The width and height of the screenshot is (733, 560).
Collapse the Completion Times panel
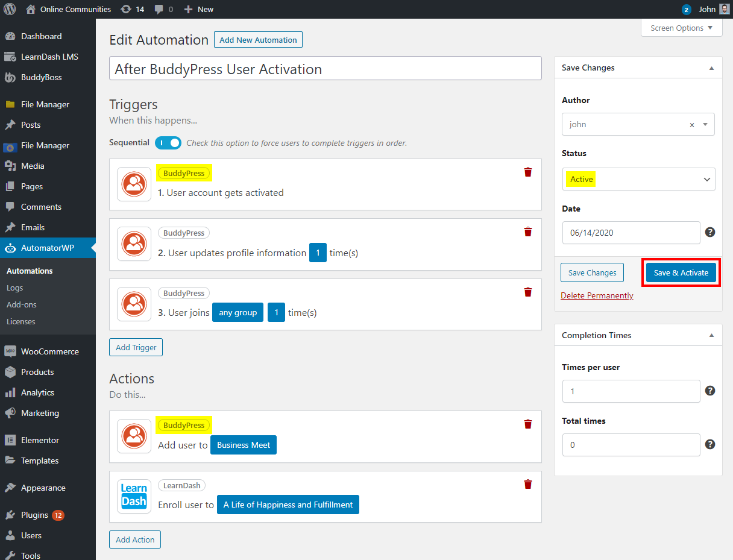711,335
